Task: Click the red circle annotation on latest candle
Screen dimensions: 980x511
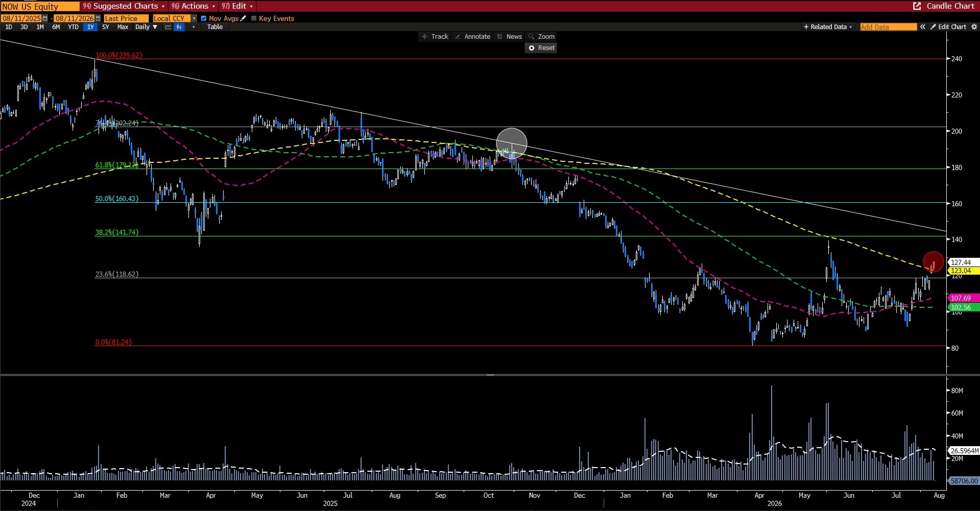Action: tap(934, 262)
